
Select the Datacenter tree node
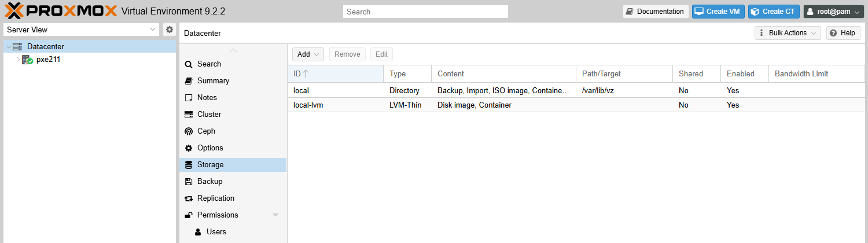coord(90,46)
